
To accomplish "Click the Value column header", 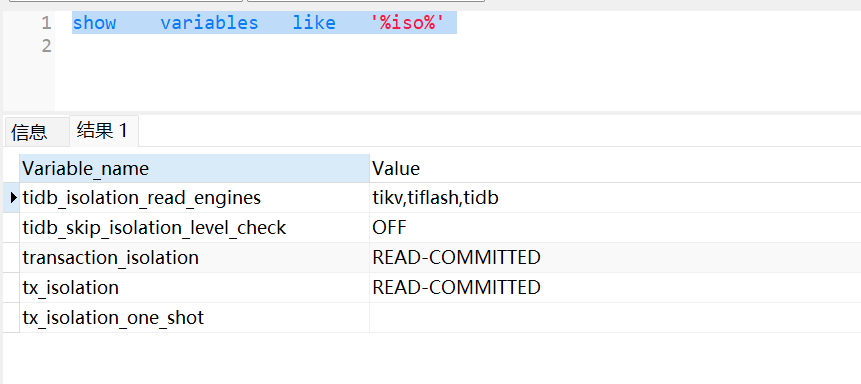I will click(x=615, y=168).
